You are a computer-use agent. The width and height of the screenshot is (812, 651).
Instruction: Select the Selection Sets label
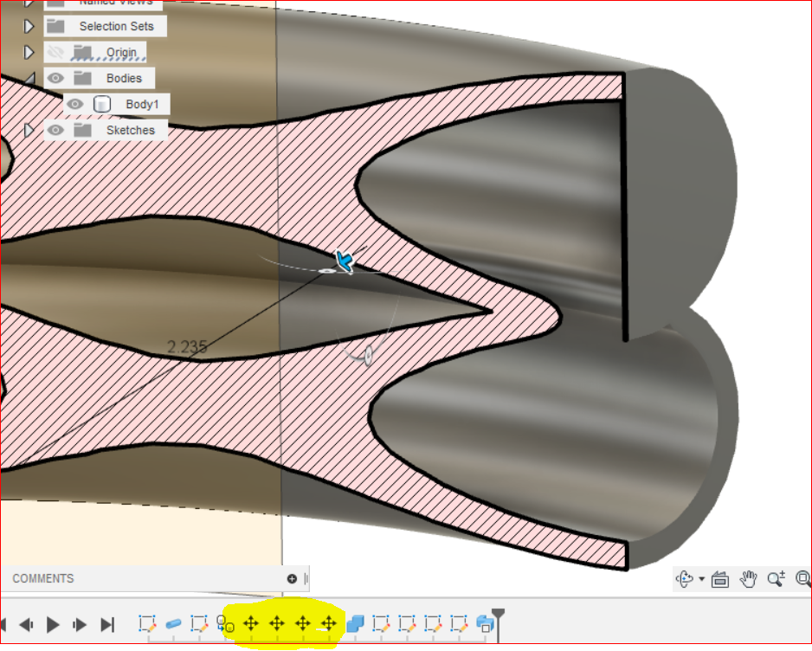pos(117,26)
